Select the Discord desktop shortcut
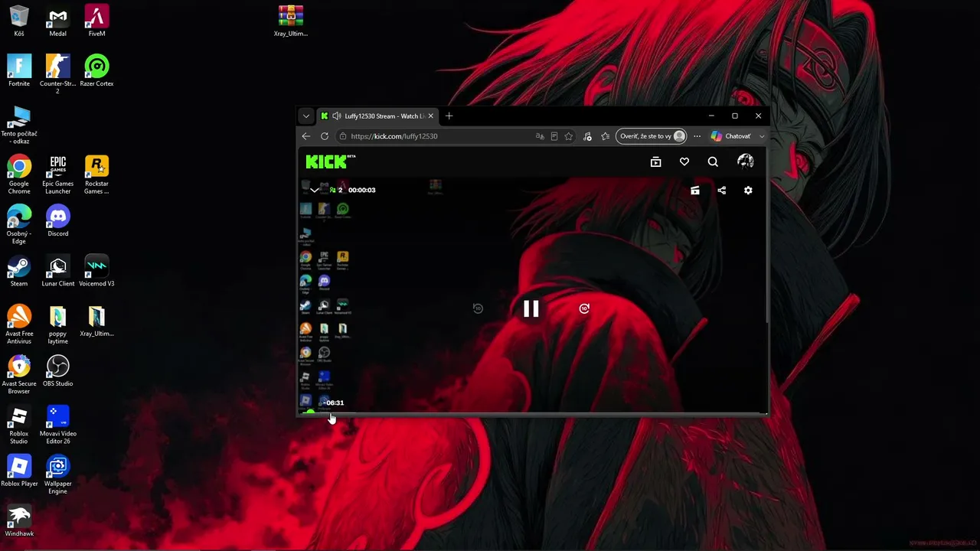Screen dimensions: 980x551 (x=58, y=221)
